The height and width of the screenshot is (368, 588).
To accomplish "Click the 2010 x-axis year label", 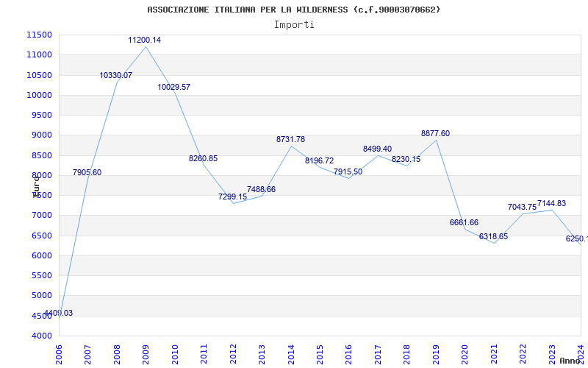I will click(x=175, y=355).
